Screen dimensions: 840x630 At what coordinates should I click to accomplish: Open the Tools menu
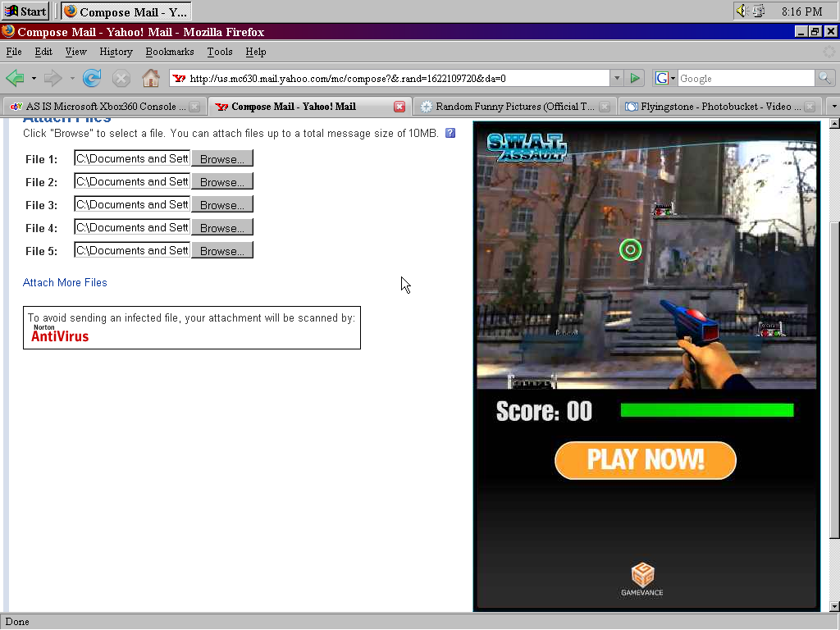[220, 52]
